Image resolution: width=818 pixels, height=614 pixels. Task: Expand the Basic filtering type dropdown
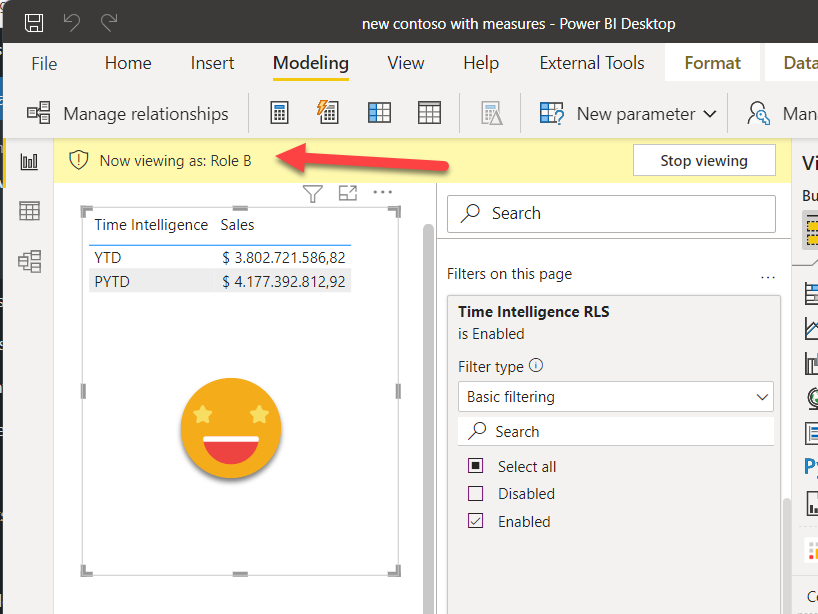point(615,397)
